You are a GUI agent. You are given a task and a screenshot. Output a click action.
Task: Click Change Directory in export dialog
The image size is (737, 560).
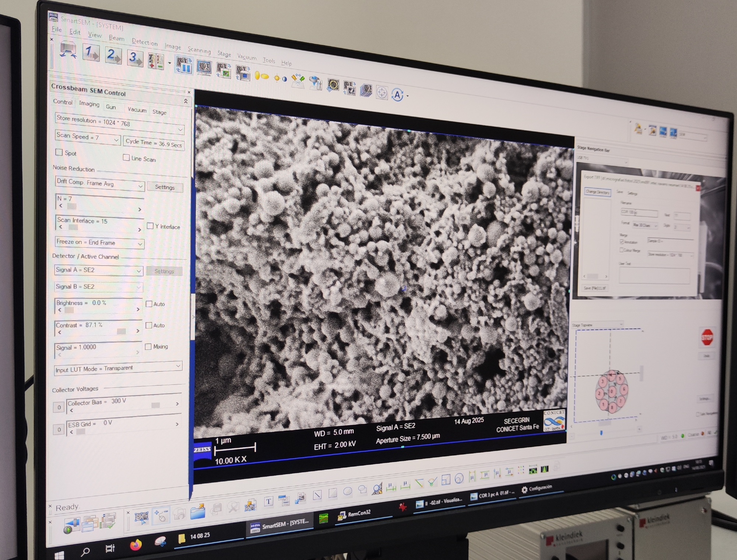point(597,192)
